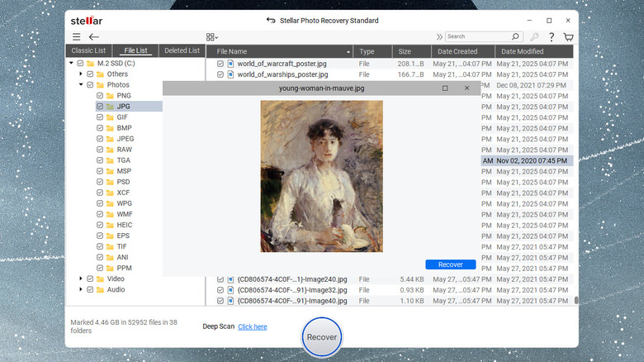Switch to the Deleted List tab

tap(182, 50)
